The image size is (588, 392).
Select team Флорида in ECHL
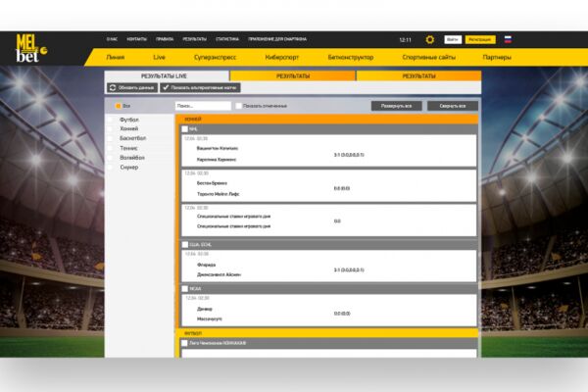pyautogui.click(x=206, y=265)
